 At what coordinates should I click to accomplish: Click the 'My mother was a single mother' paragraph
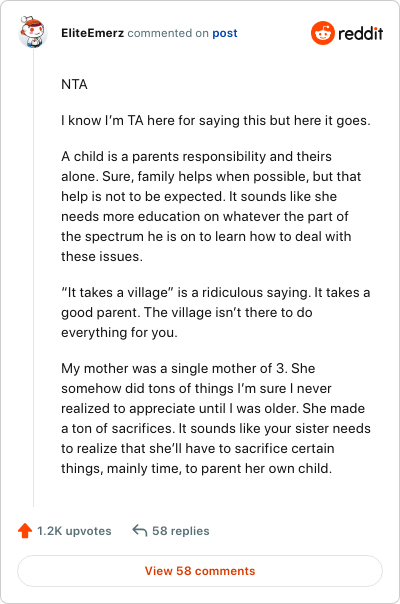click(x=216, y=418)
